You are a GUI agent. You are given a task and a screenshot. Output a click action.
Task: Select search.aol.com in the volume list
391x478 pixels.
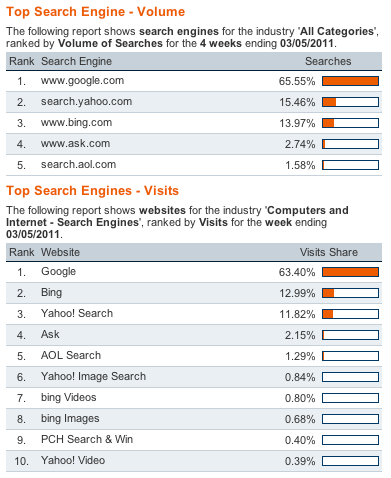click(x=78, y=165)
